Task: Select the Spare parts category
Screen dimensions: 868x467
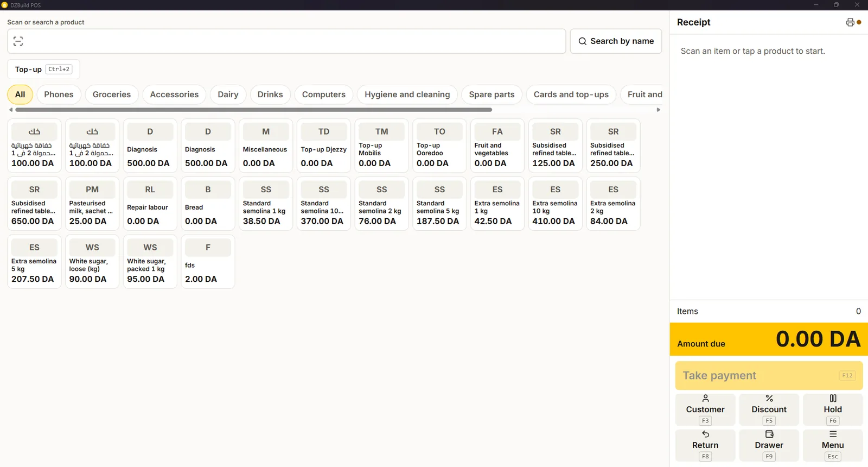Action: coord(492,94)
